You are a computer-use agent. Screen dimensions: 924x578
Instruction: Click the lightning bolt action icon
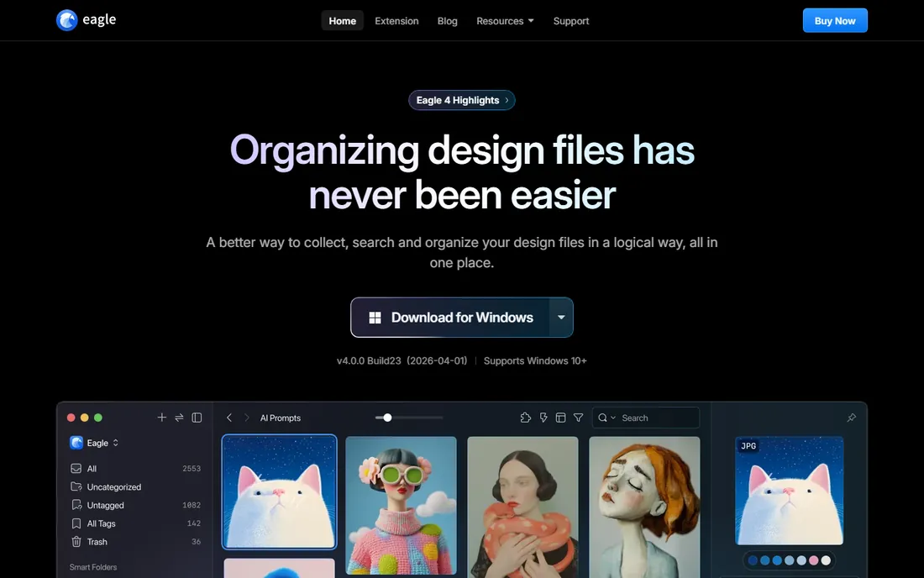point(543,418)
